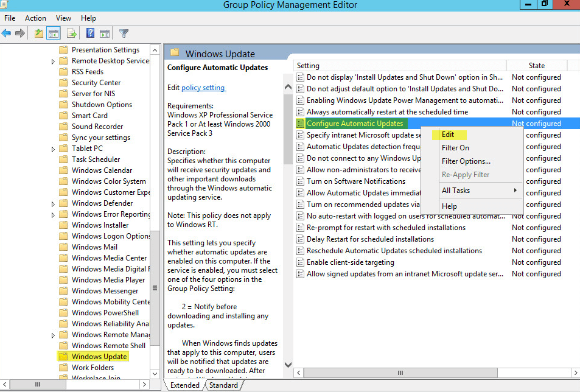Select Shutdown Options tree item

coord(102,105)
